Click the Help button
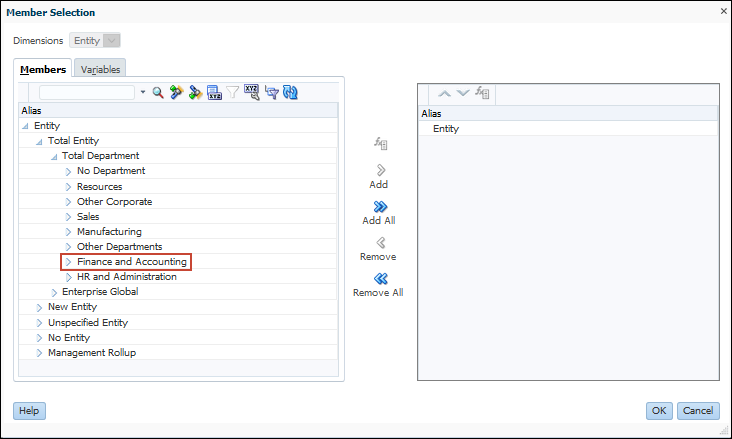This screenshot has height=439, width=732. [x=29, y=411]
